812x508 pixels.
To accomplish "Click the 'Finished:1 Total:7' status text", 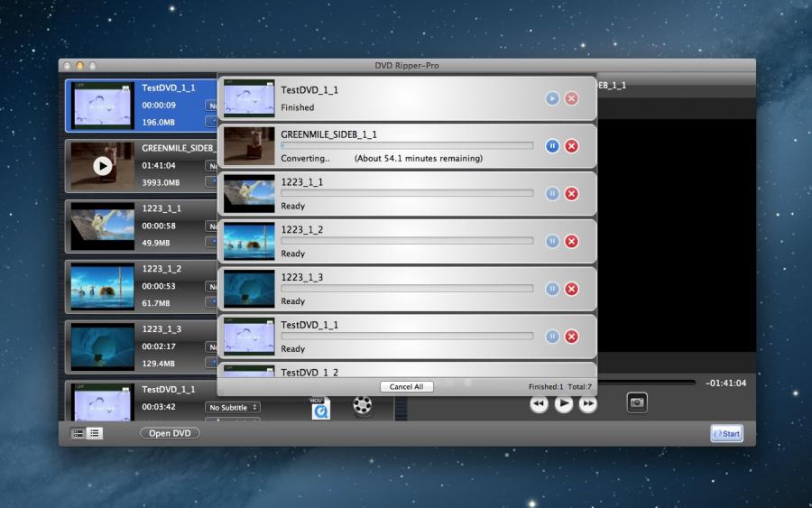I will pyautogui.click(x=559, y=387).
